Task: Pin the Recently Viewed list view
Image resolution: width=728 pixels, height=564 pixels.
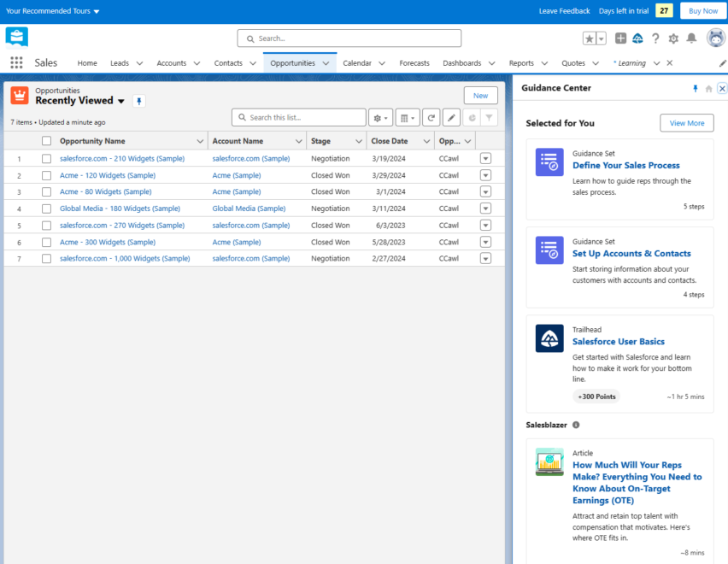Action: tap(138, 101)
